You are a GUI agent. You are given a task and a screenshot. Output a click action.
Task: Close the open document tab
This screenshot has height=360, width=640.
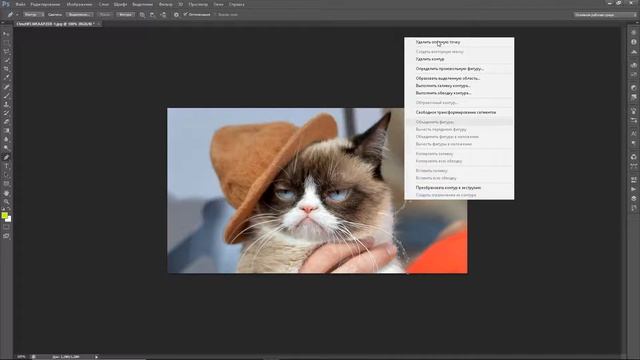pos(99,24)
